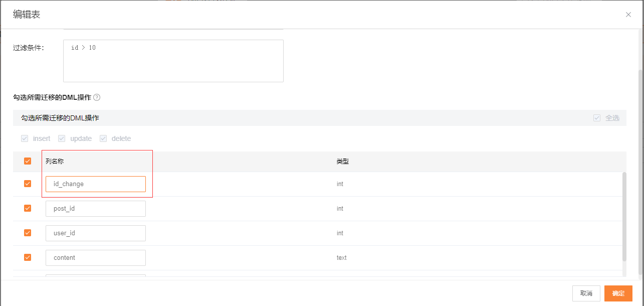Click the user_id column name field
Screen dimensions: 644x306
pyautogui.click(x=95, y=233)
